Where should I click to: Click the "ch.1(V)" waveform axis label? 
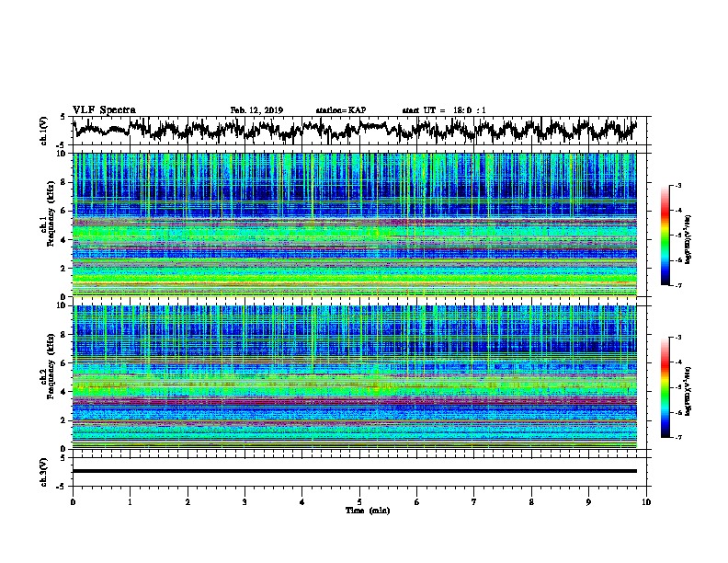(x=43, y=131)
